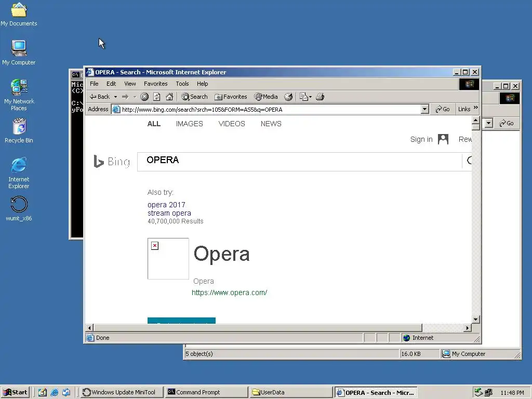Screen dimensions: 532x399
Task: Click the Go button beside address bar
Action: coord(443,109)
